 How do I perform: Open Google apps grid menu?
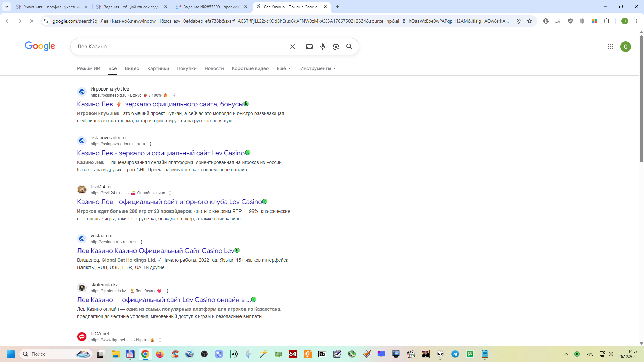[x=610, y=47]
